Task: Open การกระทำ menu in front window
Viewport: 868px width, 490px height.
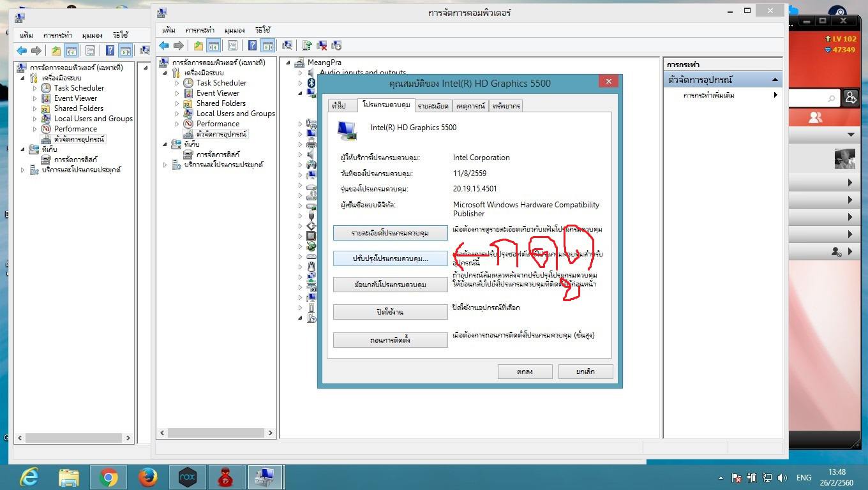Action: (x=200, y=30)
